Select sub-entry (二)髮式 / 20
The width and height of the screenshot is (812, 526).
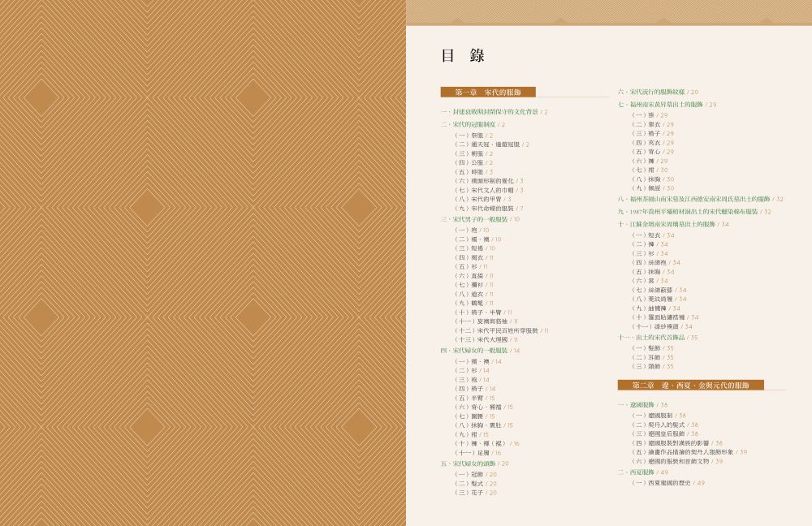[x=475, y=484]
